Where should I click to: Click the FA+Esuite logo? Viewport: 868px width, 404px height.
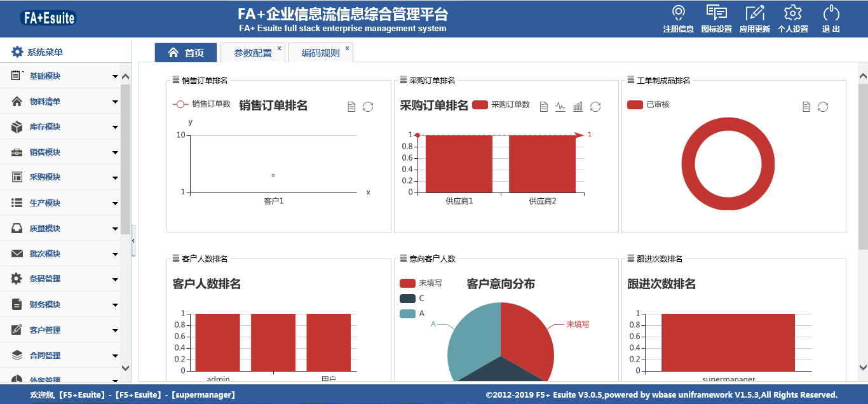tap(48, 18)
